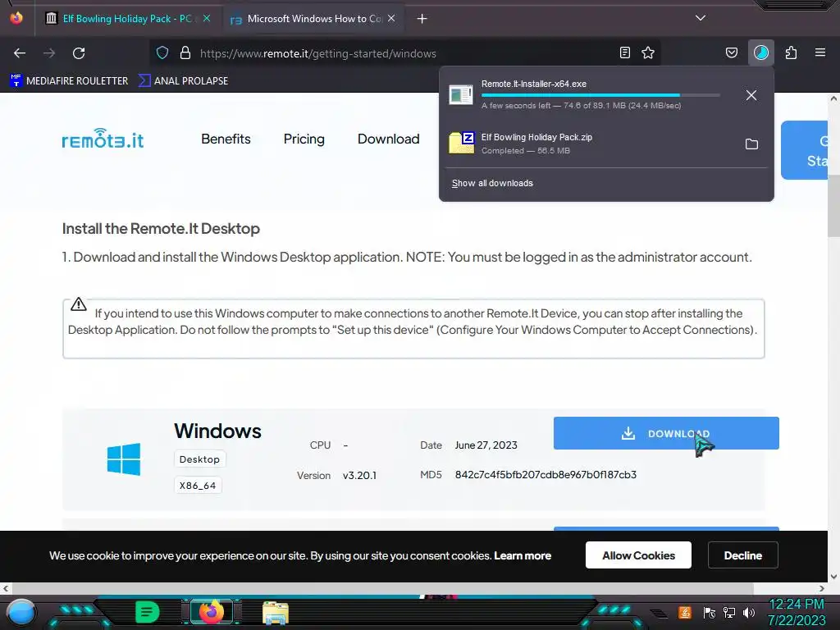Select the MD5 hash value text
The image size is (840, 630).
(x=546, y=475)
